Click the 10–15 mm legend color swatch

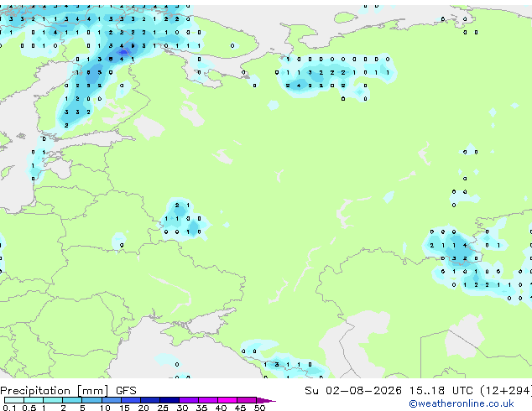111,400
